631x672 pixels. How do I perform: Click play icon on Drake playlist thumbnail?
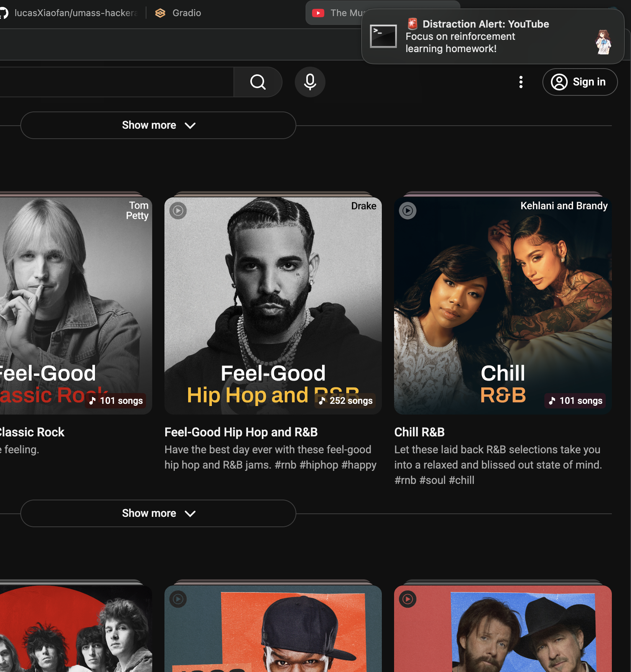[178, 211]
